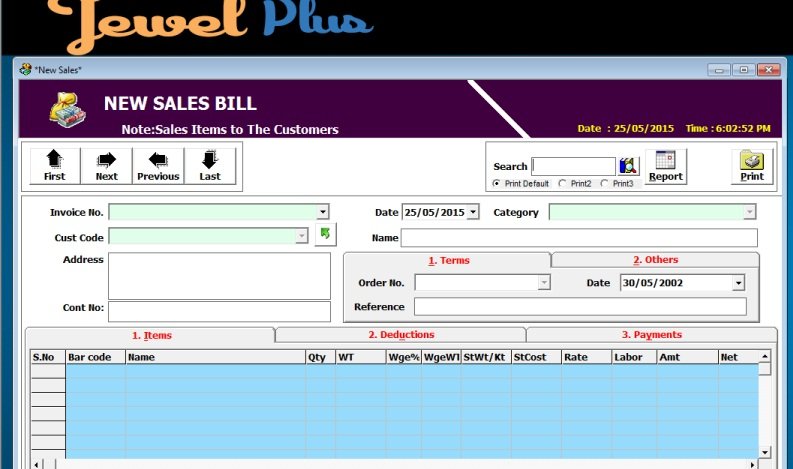Viewport: 793px width, 469px height.
Task: Expand the Invoice No. dropdown
Action: [322, 212]
